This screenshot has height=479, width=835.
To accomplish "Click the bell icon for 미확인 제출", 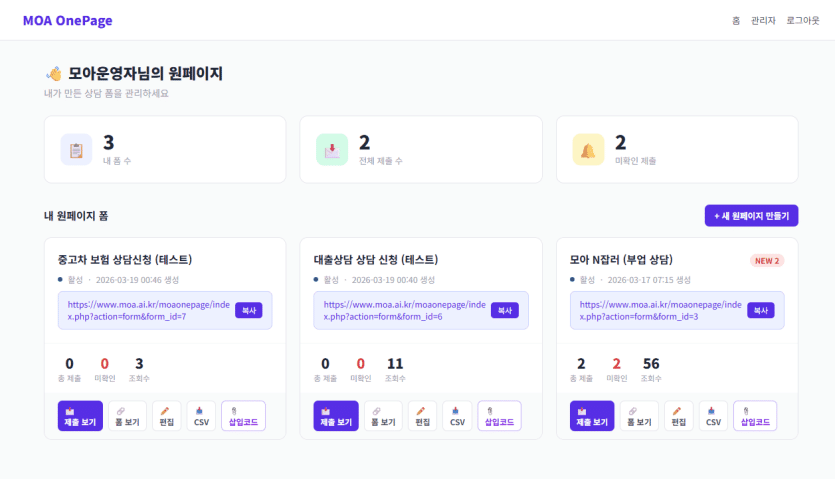I will 588,149.
